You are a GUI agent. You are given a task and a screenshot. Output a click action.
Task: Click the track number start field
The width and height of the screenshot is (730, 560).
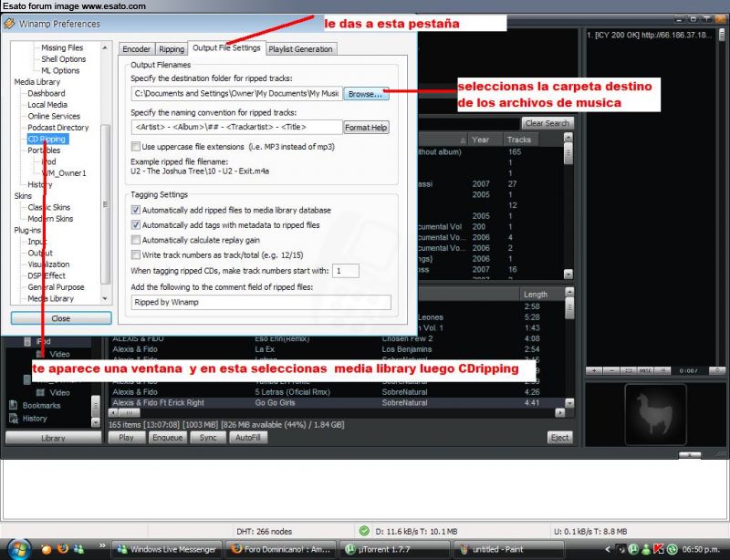tap(346, 271)
